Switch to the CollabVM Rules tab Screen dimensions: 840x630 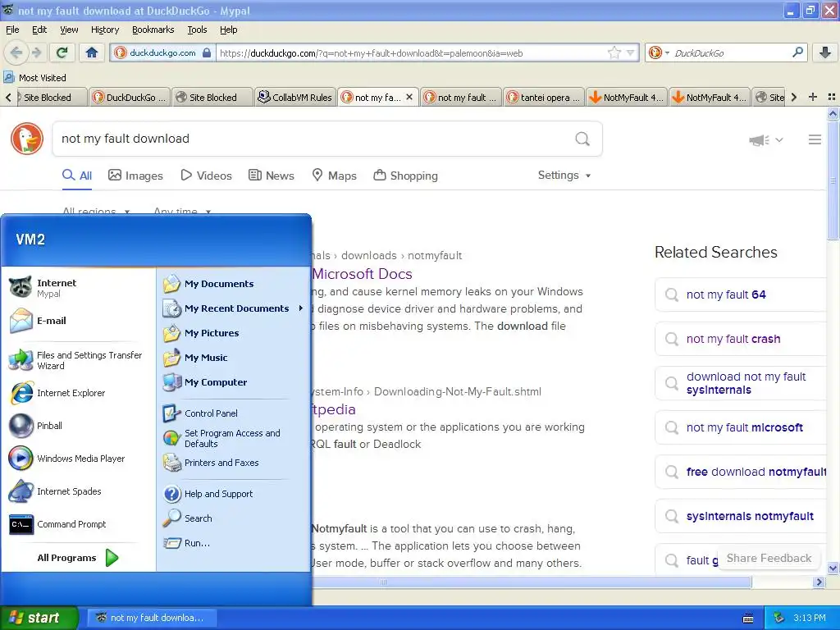point(295,97)
